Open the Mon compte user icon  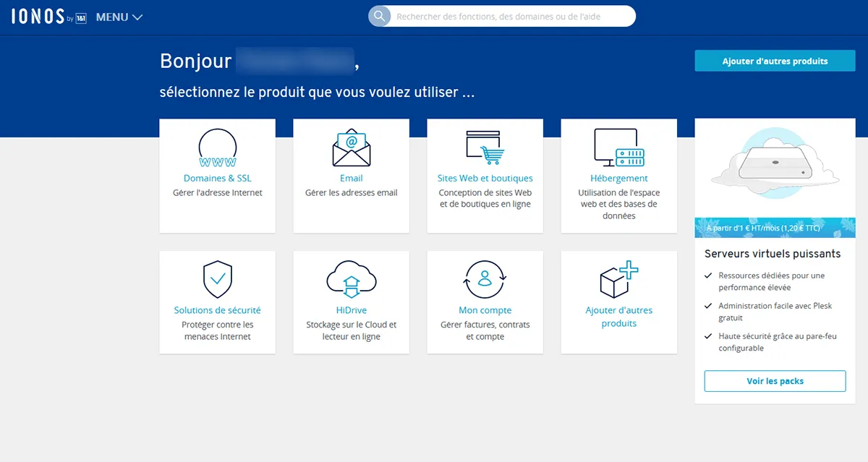click(485, 280)
